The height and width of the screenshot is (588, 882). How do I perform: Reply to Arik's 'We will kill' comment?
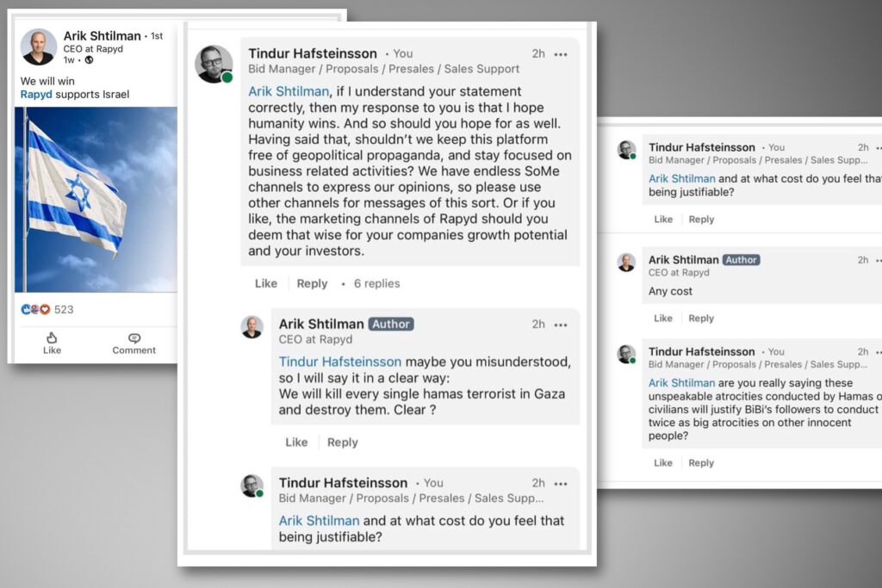pos(342,442)
